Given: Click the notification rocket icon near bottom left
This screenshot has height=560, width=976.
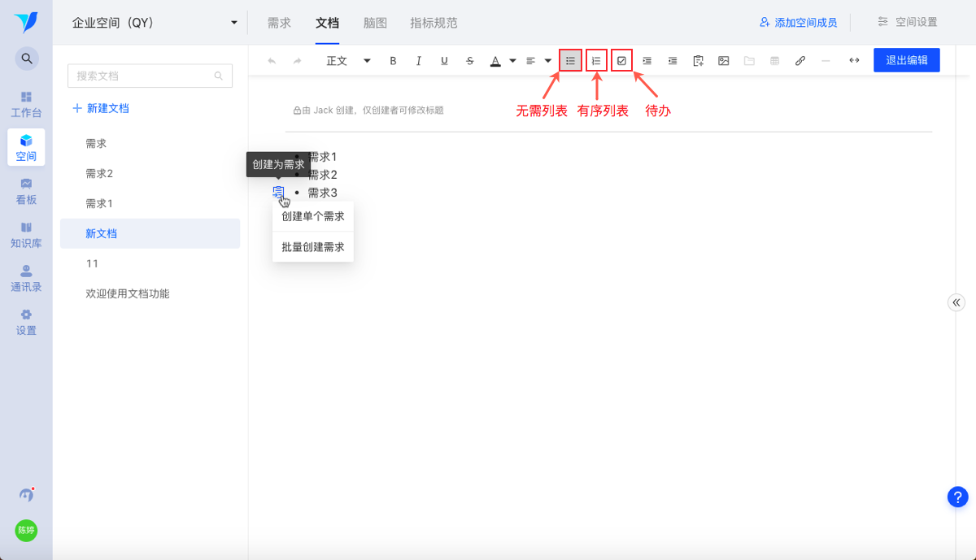Looking at the screenshot, I should (x=27, y=494).
